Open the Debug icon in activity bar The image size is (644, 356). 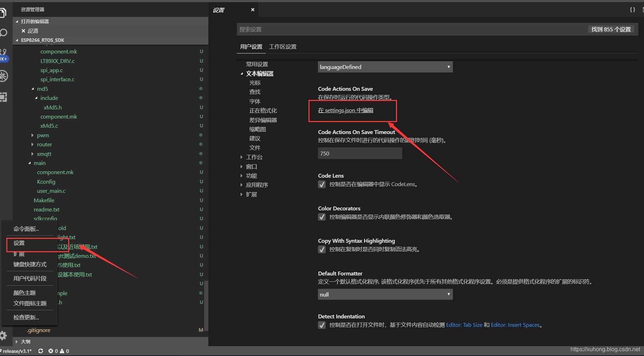click(x=4, y=76)
